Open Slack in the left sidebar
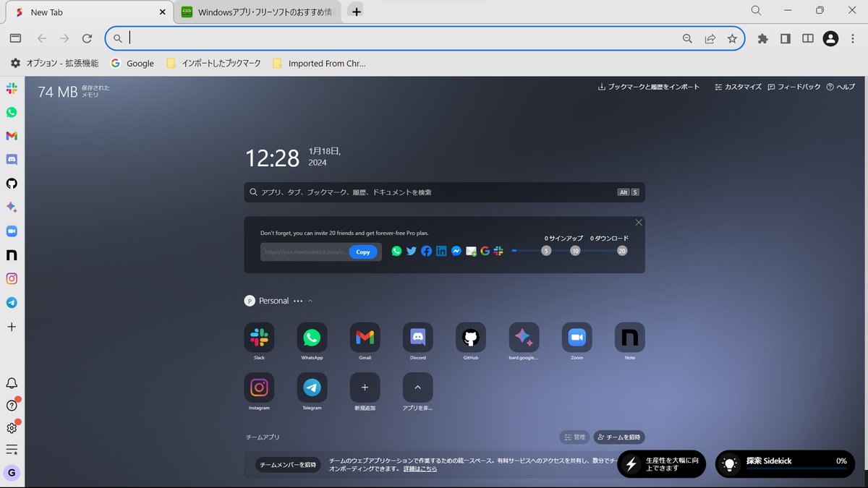This screenshot has height=488, width=868. click(12, 88)
